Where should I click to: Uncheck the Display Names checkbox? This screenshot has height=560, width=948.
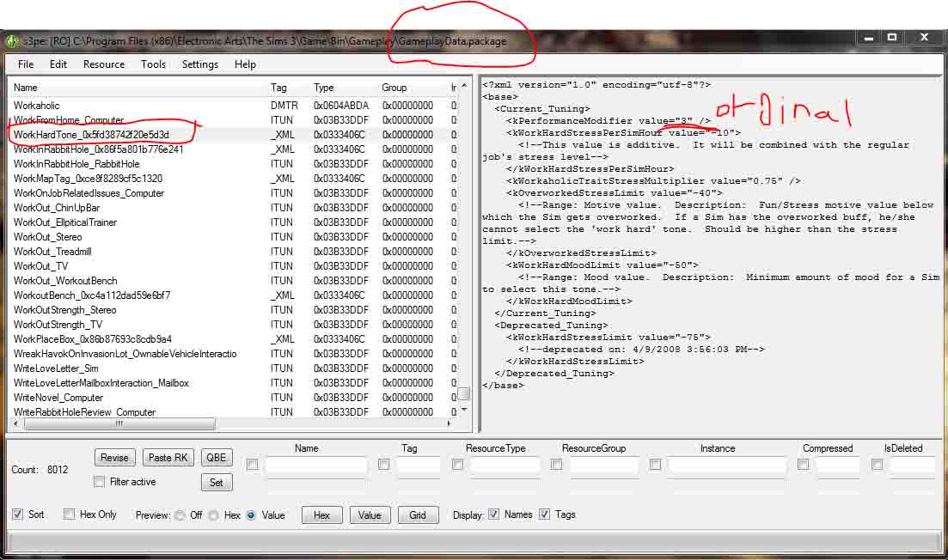(x=493, y=514)
